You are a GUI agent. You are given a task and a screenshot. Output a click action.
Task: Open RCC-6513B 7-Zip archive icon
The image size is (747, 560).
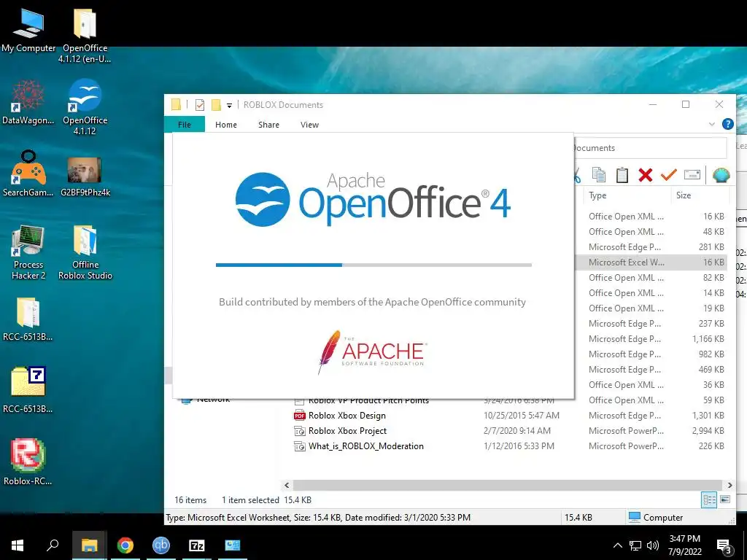coord(28,389)
